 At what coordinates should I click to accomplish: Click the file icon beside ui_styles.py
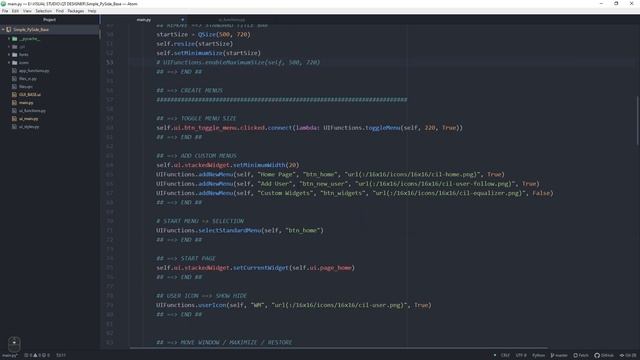[x=15, y=127]
